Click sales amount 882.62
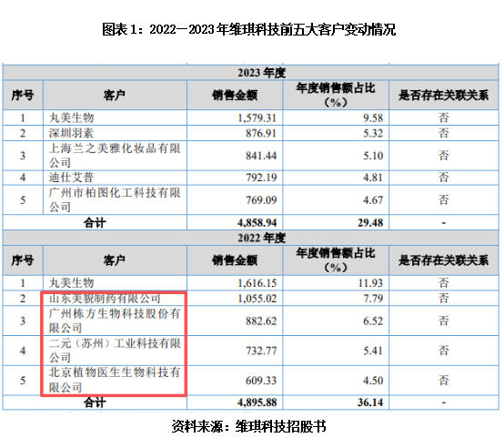This screenshot has width=504, height=438. tap(261, 321)
